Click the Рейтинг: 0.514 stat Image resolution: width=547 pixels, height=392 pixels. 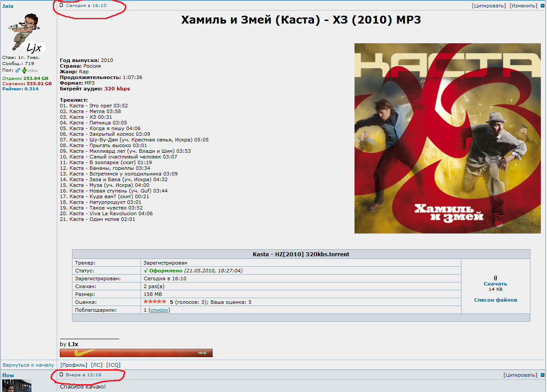[21, 89]
